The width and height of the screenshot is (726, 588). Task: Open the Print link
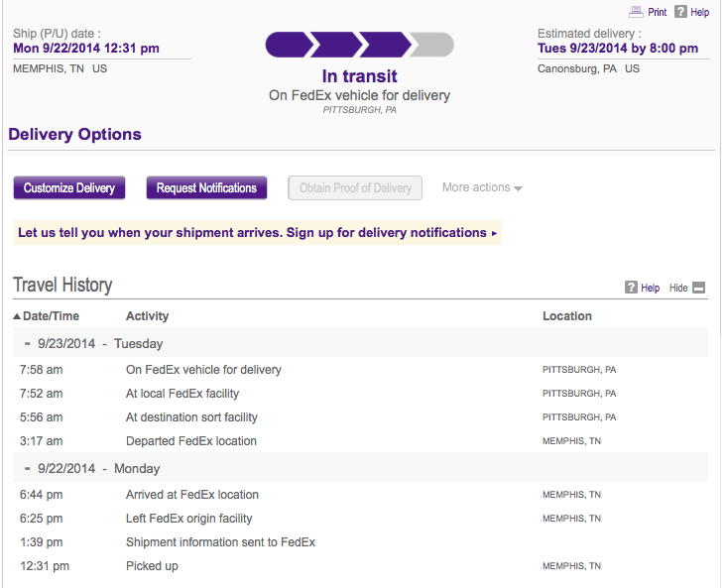(657, 13)
